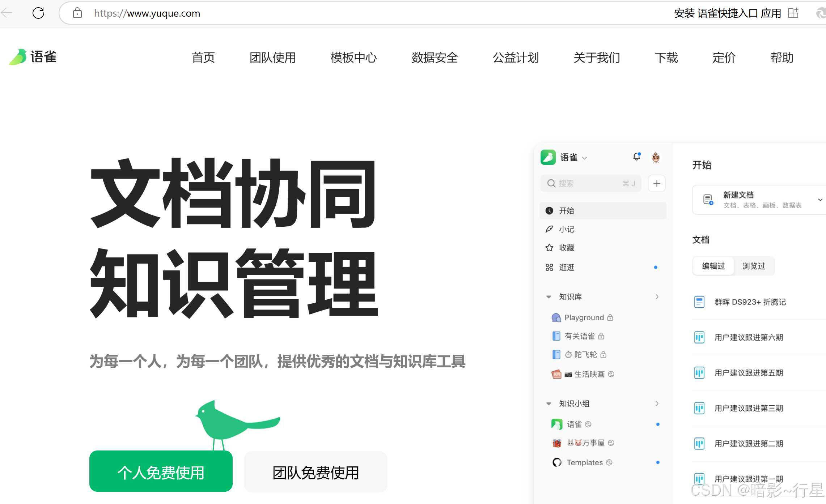Go to 定价 in the top navigation

point(724,57)
